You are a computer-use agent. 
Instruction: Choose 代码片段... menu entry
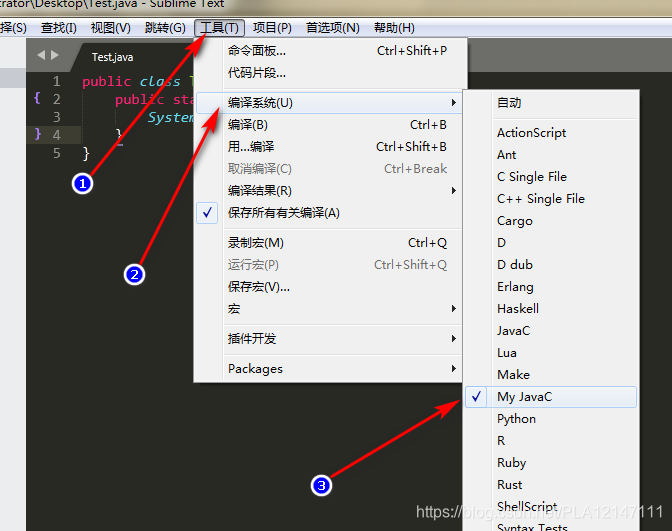click(x=329, y=73)
